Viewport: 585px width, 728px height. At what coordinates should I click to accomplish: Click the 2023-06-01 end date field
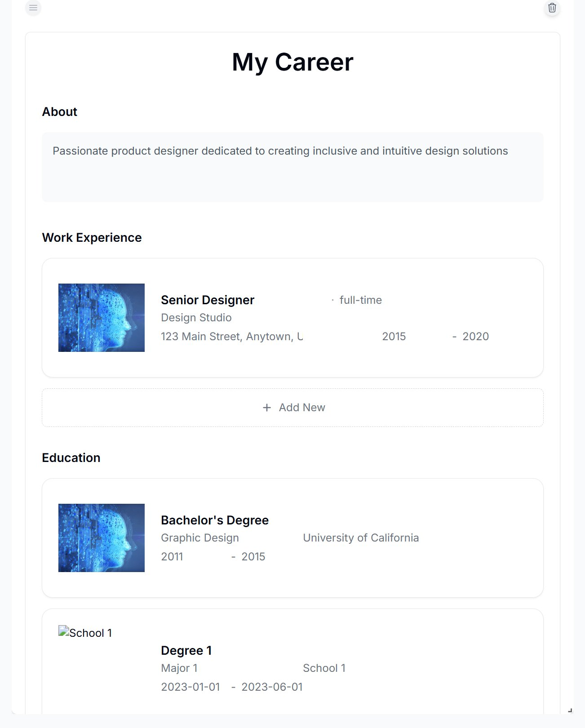[x=272, y=687]
